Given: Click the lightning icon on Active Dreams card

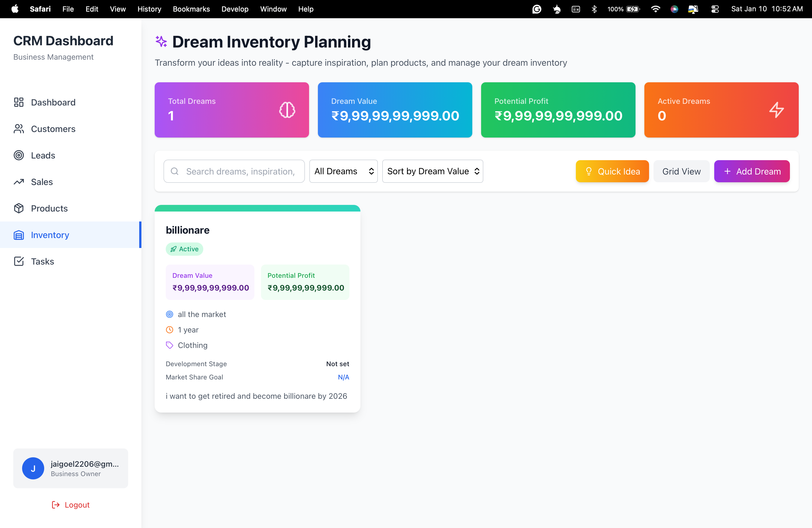Looking at the screenshot, I should click(777, 110).
